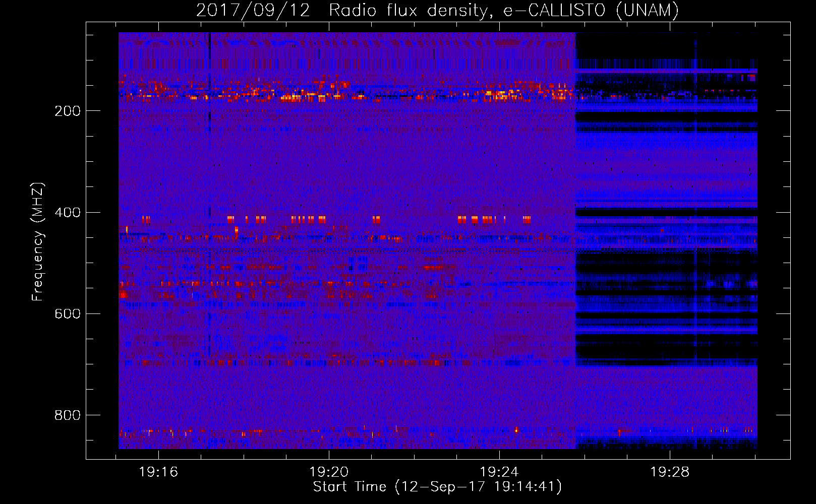Click the 19:20 time tick label
The width and height of the screenshot is (816, 504).
tap(329, 472)
